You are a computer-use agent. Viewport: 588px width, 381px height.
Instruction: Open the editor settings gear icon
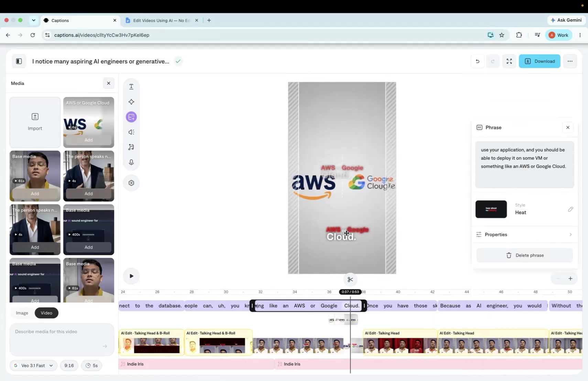(131, 183)
